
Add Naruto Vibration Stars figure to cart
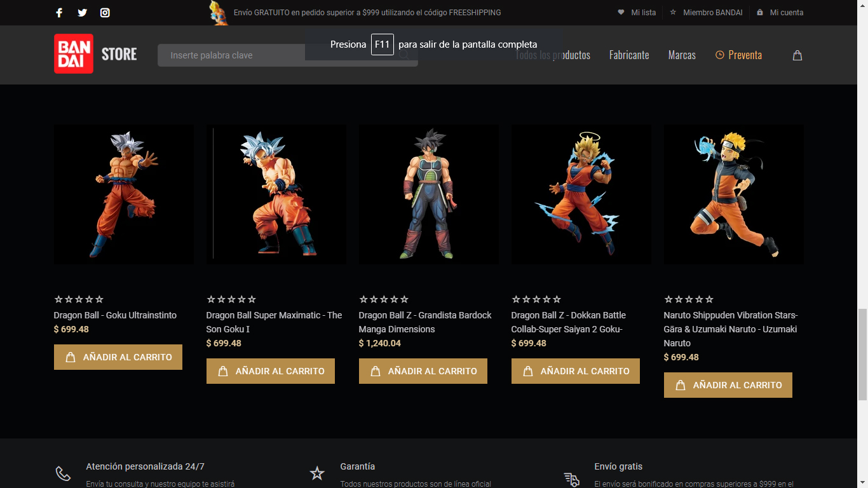(x=728, y=385)
